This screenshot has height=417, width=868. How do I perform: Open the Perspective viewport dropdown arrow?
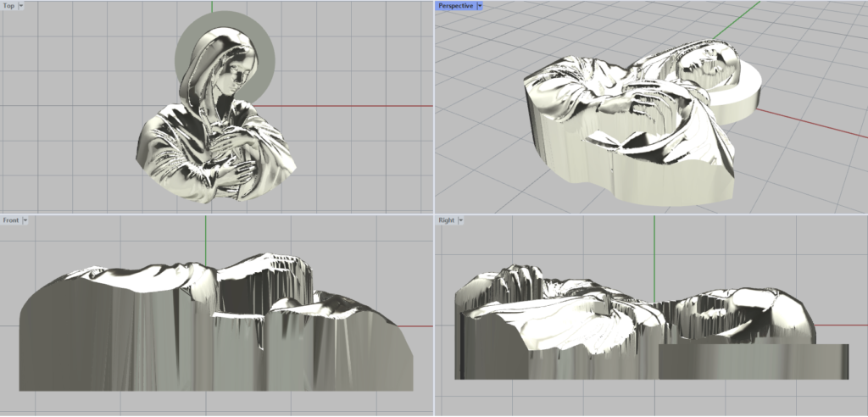480,6
